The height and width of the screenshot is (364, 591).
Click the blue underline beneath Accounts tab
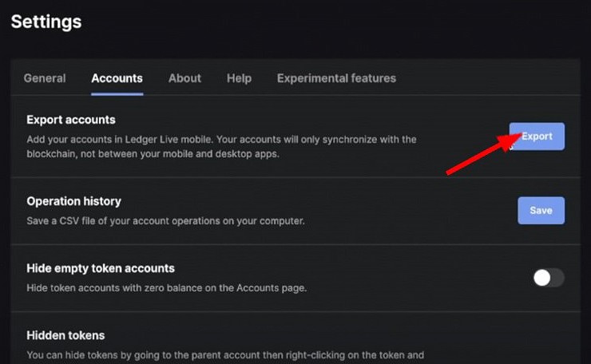(117, 94)
